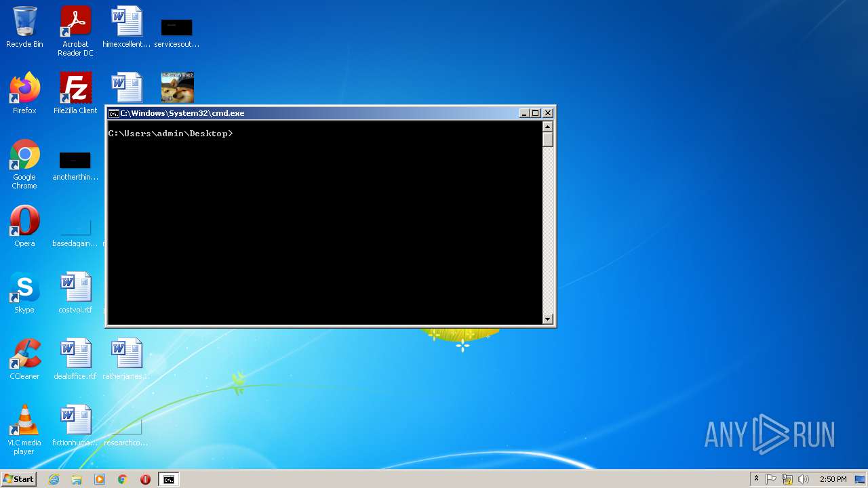Click the cmd.exe scrollbar up arrow
Screen dimensions: 868x488
(x=548, y=127)
